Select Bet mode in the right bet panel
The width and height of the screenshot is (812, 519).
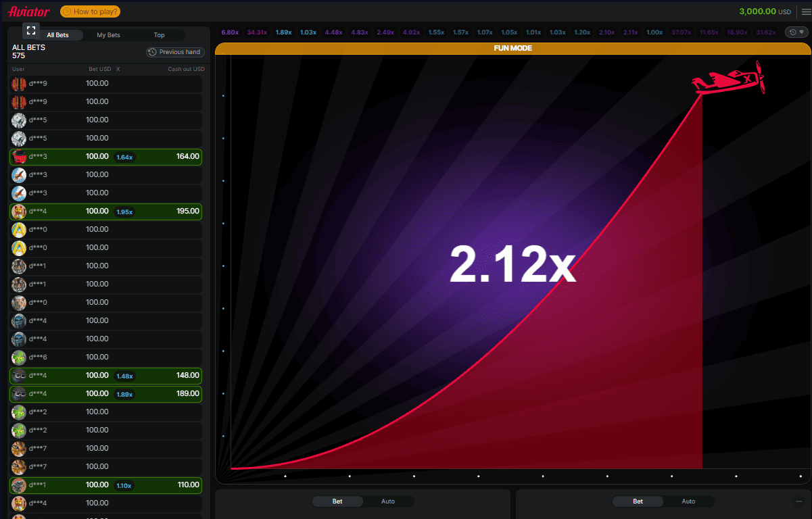638,501
